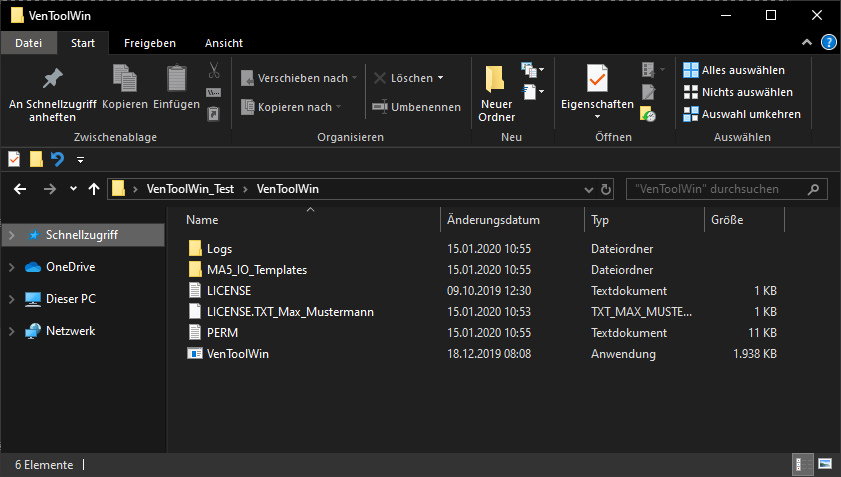Switch to details view in status bar
841x477 pixels.
[x=803, y=464]
